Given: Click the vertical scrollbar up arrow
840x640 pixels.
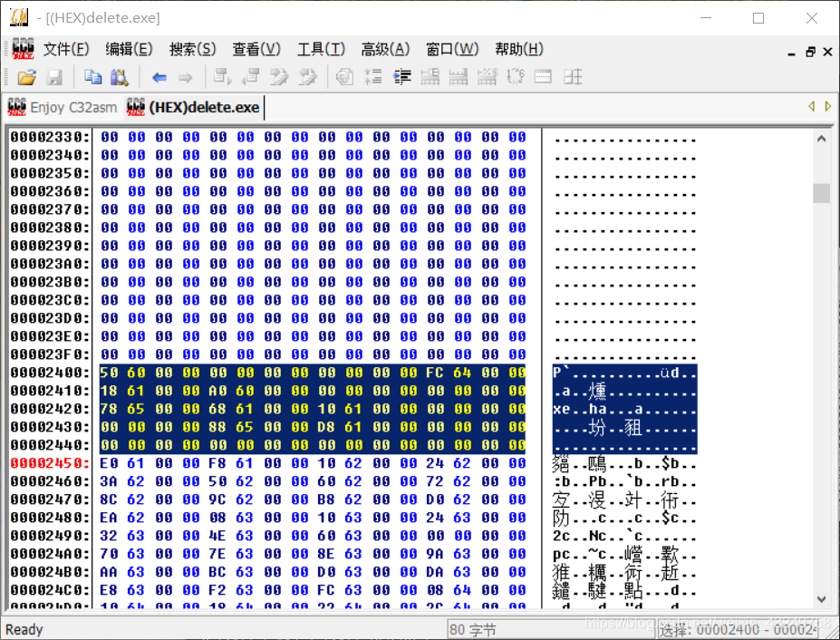Looking at the screenshot, I should 821,139.
